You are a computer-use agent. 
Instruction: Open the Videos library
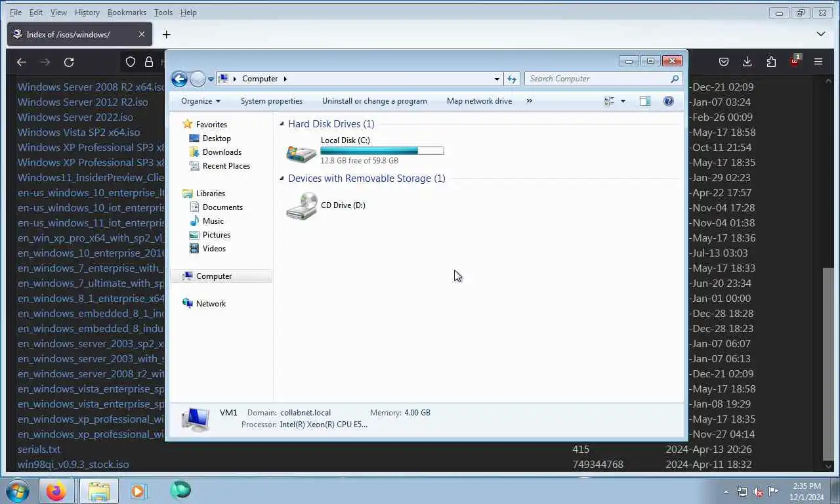tap(214, 249)
